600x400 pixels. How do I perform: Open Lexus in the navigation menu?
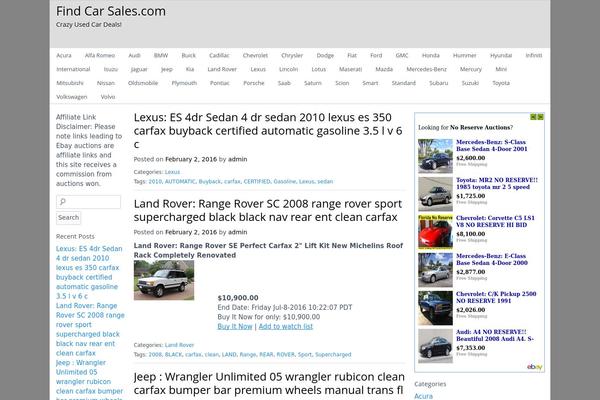point(258,69)
